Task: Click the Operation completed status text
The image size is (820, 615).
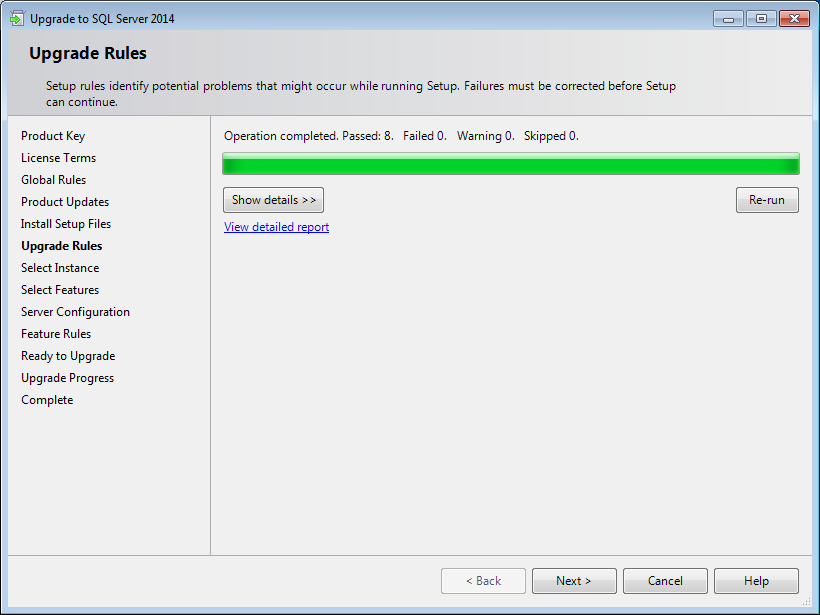Action: pyautogui.click(x=401, y=136)
